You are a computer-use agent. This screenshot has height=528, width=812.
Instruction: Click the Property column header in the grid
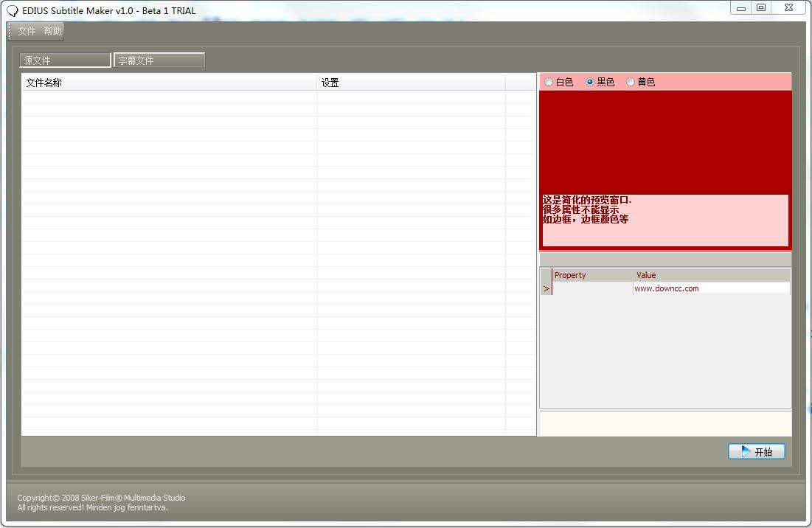pos(572,274)
